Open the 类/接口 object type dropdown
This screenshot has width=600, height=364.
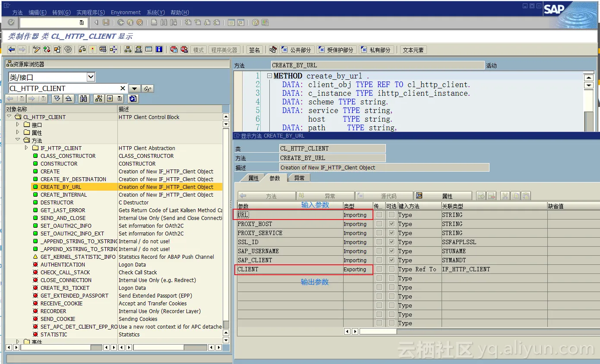(x=91, y=77)
